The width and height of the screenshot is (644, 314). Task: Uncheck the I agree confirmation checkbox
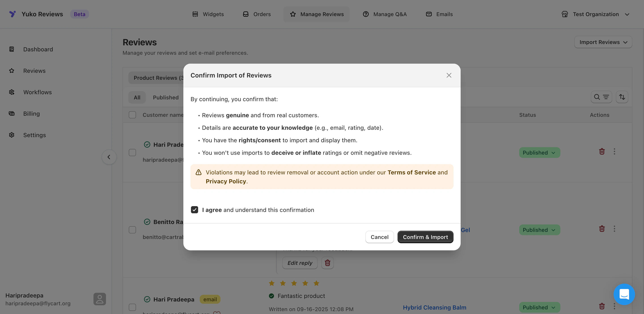[x=195, y=210]
